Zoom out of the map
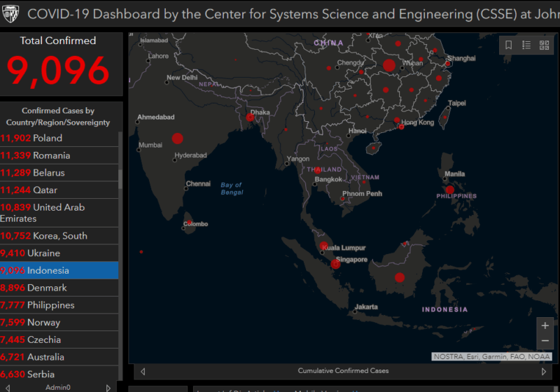 [x=545, y=341]
